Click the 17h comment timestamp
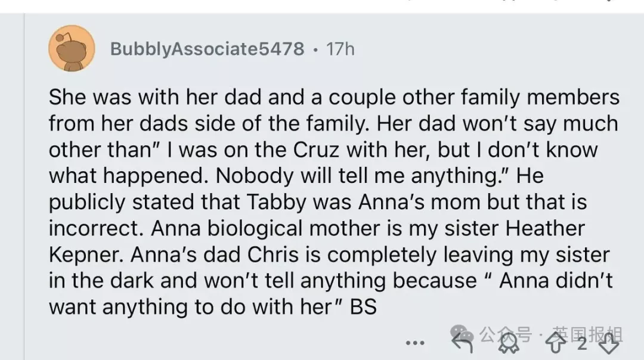The width and height of the screenshot is (644, 360). click(340, 49)
